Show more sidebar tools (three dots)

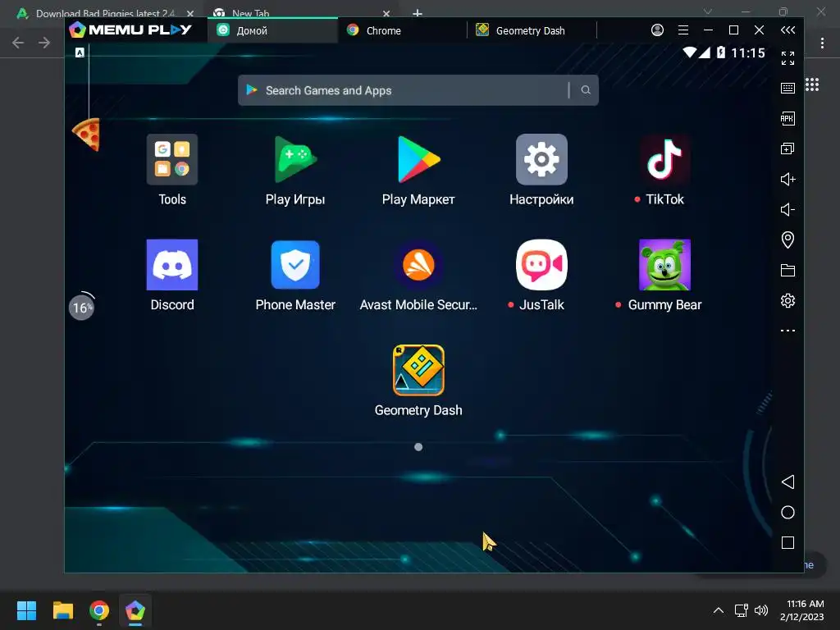pyautogui.click(x=787, y=331)
